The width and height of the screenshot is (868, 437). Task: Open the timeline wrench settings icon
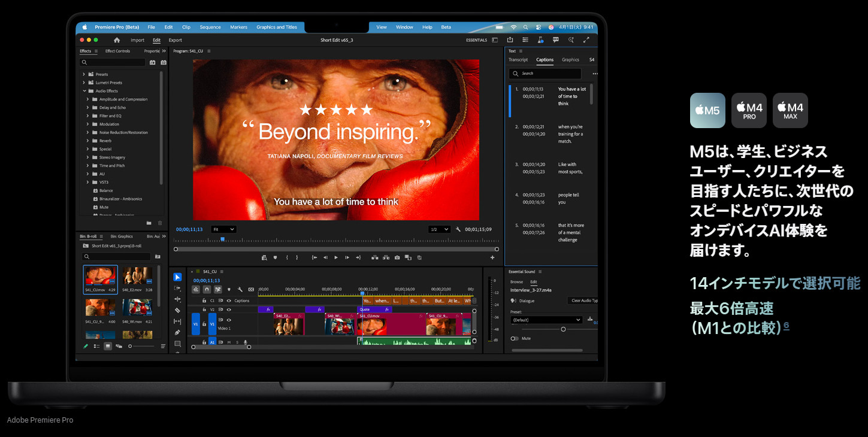point(240,289)
